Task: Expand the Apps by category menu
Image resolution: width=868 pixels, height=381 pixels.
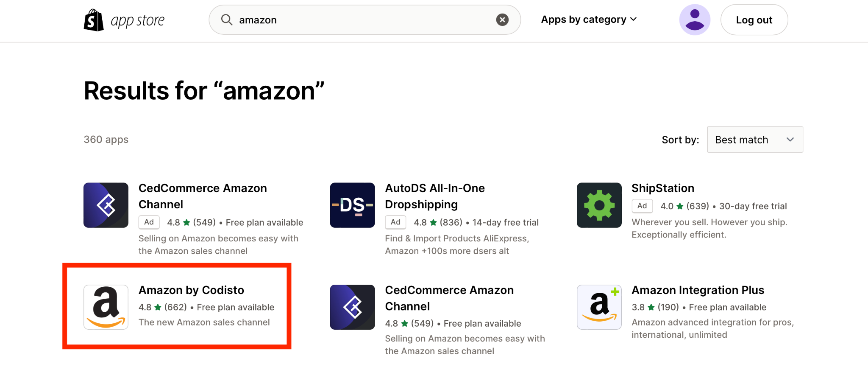Action: tap(589, 20)
